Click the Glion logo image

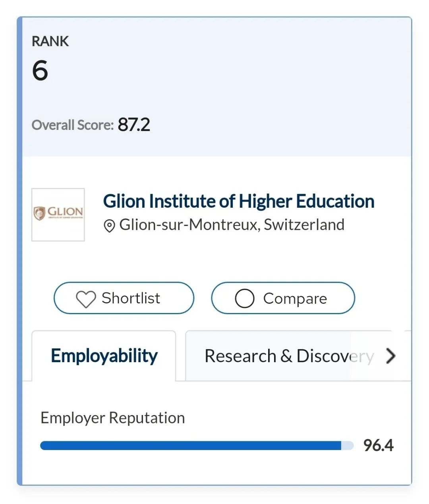coord(58,214)
